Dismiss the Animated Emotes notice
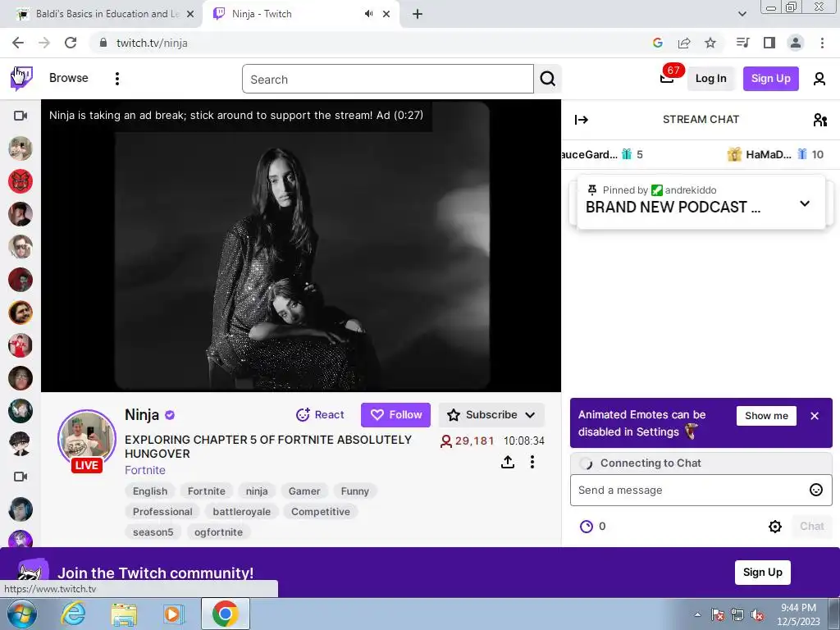The width and height of the screenshot is (840, 630). point(815,416)
